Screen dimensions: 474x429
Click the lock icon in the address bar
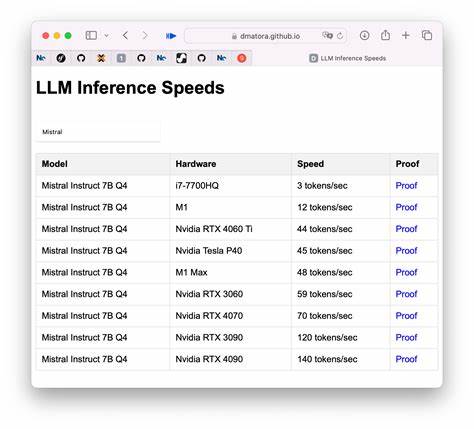pos(234,36)
